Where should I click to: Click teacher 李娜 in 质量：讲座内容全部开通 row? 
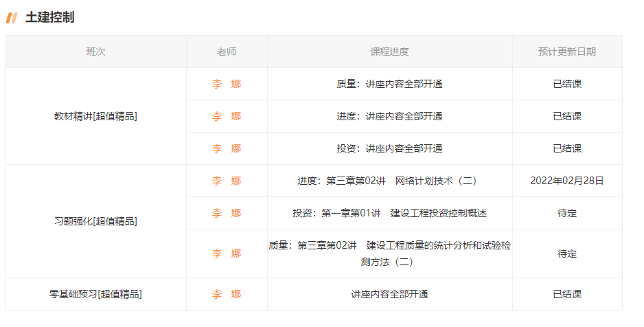(227, 84)
